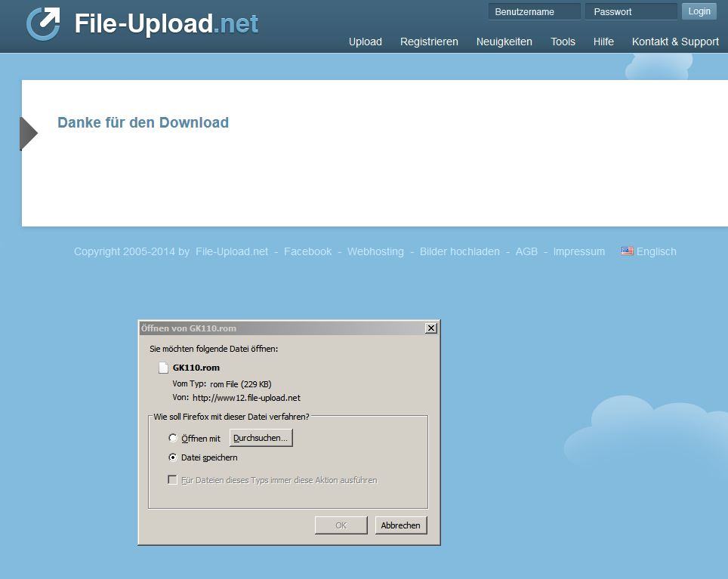Open the Webhosting footer link
The width and height of the screenshot is (728, 579).
coord(375,251)
